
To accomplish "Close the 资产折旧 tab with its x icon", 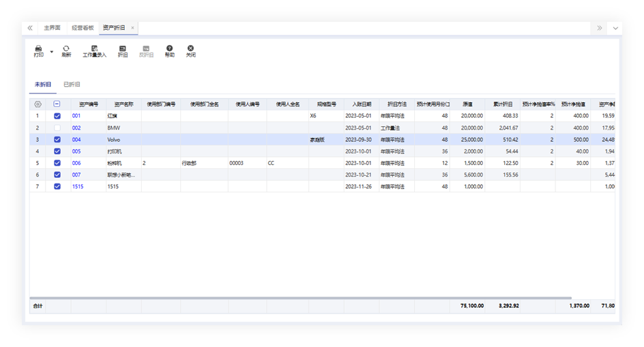I will [132, 28].
